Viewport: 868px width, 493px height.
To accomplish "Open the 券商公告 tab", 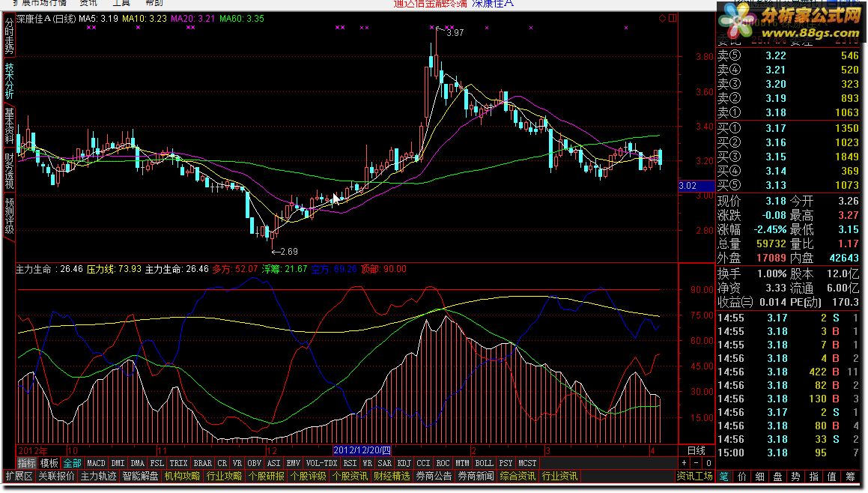I will point(434,477).
